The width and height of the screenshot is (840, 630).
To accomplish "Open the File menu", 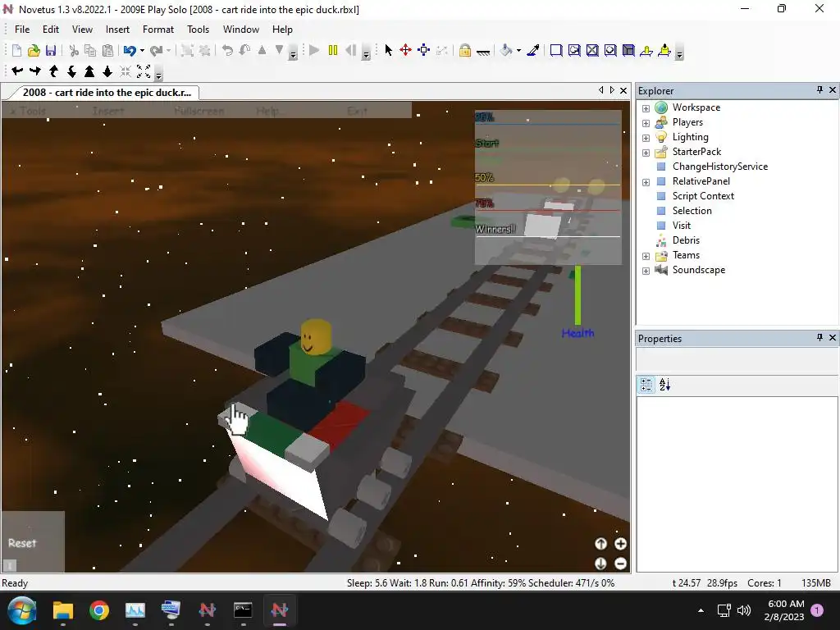I will [22, 30].
